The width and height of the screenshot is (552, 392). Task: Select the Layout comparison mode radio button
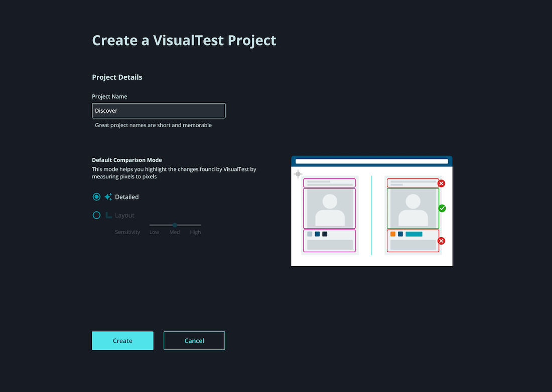(96, 215)
